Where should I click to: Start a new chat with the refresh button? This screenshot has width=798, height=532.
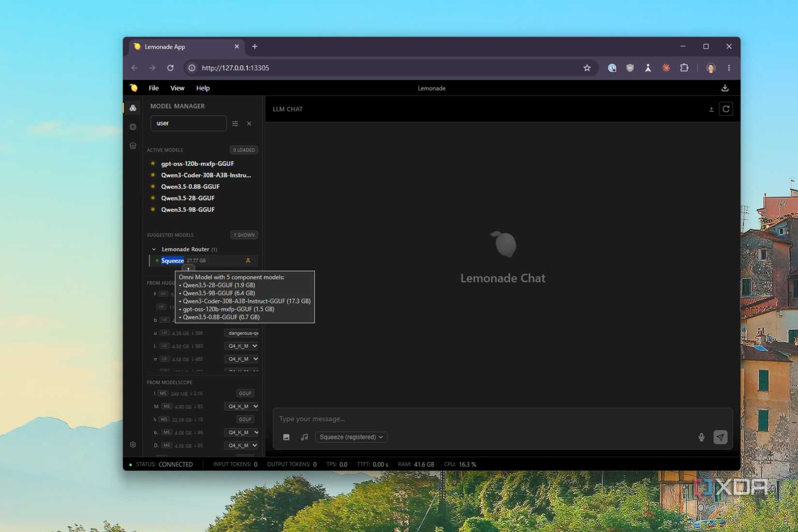point(726,109)
